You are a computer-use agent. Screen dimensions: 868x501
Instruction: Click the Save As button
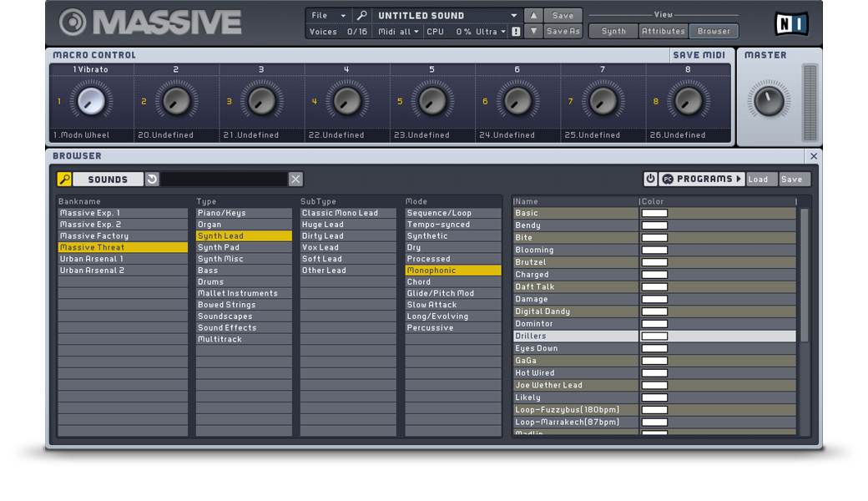[x=563, y=32]
